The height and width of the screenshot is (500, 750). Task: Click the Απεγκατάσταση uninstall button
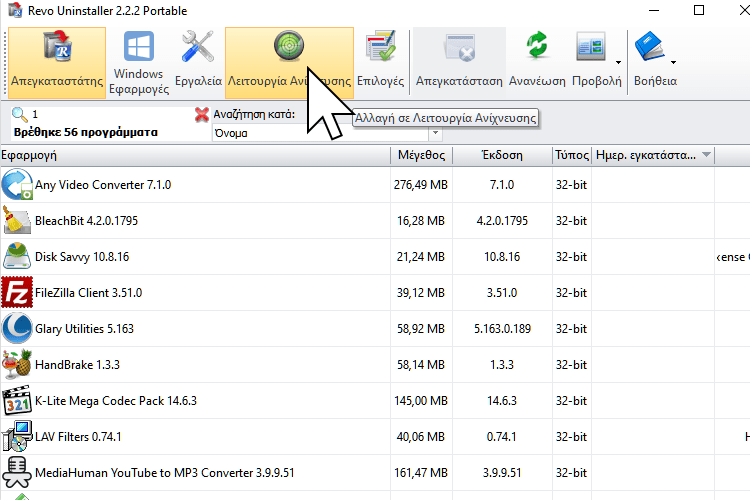point(459,63)
